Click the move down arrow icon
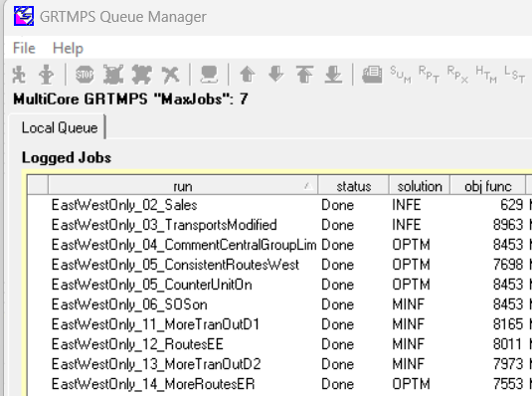 click(275, 74)
